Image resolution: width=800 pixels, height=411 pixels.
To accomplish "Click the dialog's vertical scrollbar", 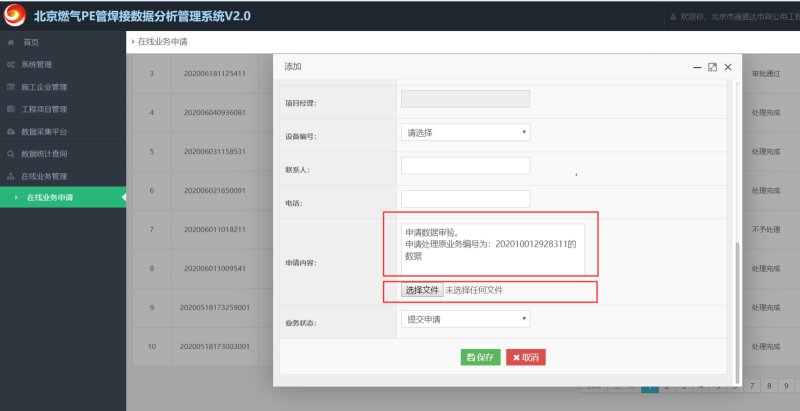I will click(738, 300).
